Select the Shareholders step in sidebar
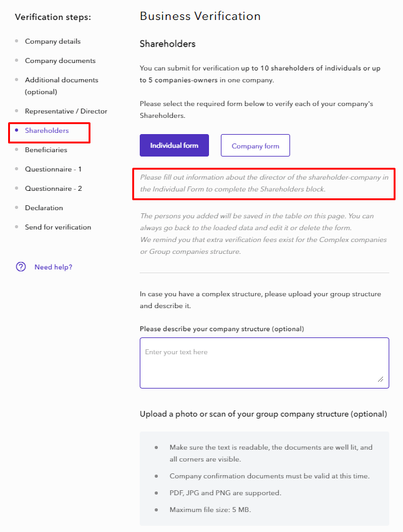This screenshot has height=532, width=403. pos(47,130)
